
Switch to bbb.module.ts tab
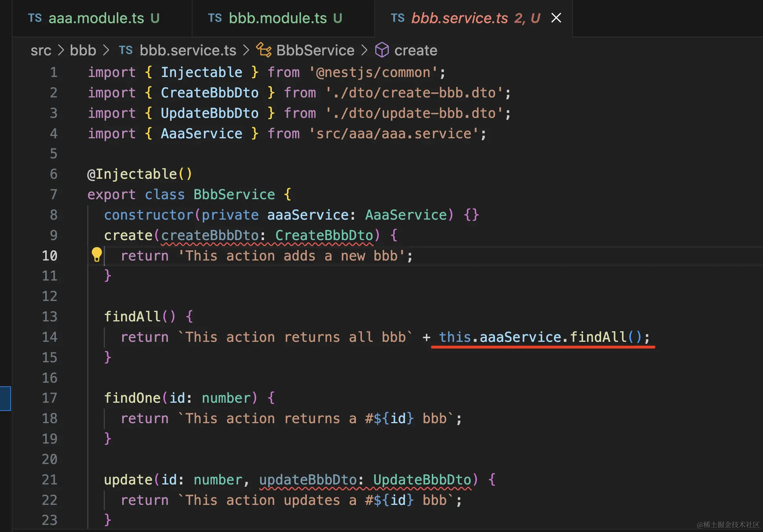[277, 18]
